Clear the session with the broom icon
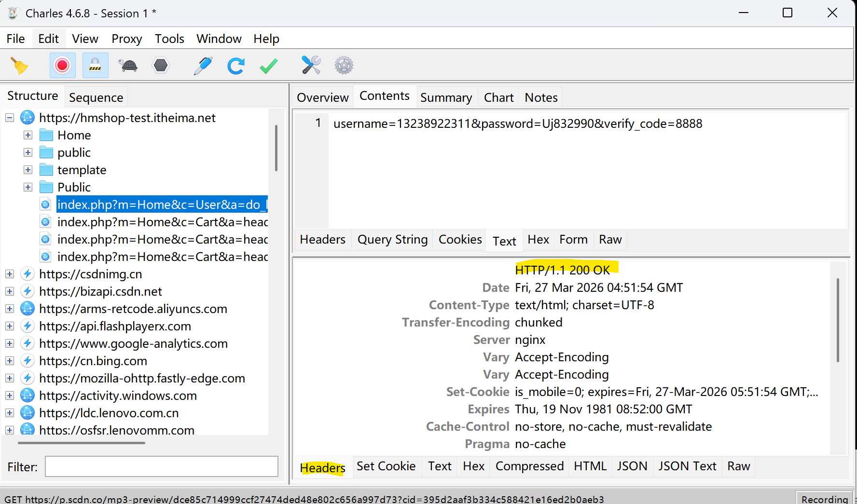The width and height of the screenshot is (857, 504). tap(20, 66)
